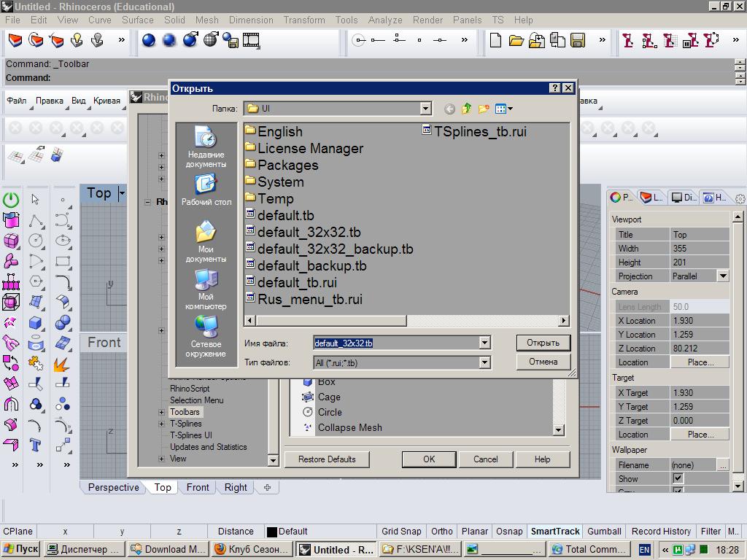
Task: Toggle Filter in status bar
Action: point(711,532)
